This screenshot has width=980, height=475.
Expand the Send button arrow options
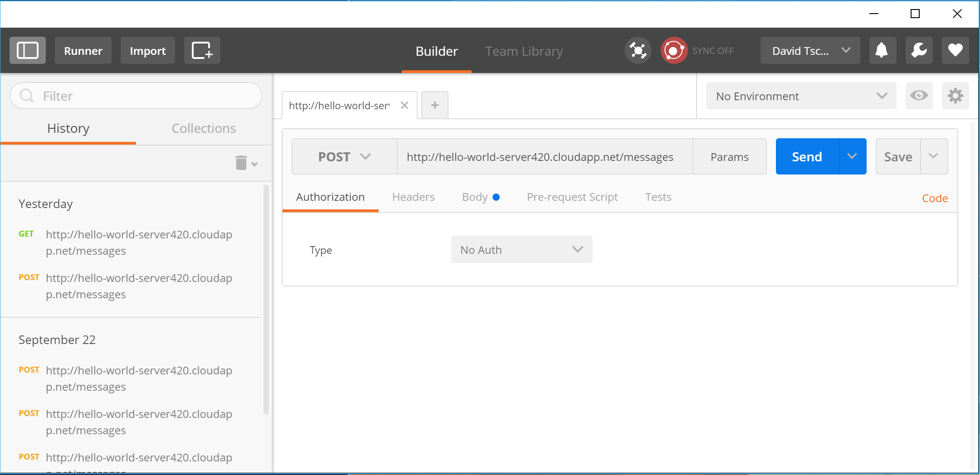point(853,156)
